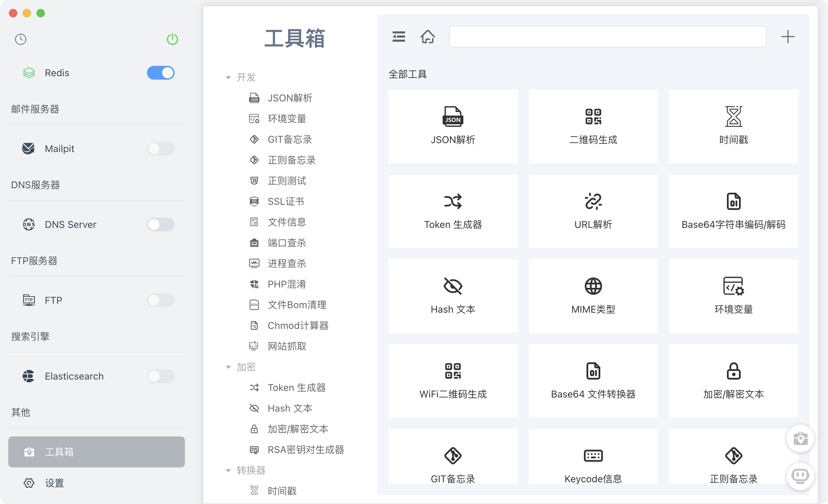Collapse the 加密 section
Viewport: 828px width, 504px height.
pos(228,367)
